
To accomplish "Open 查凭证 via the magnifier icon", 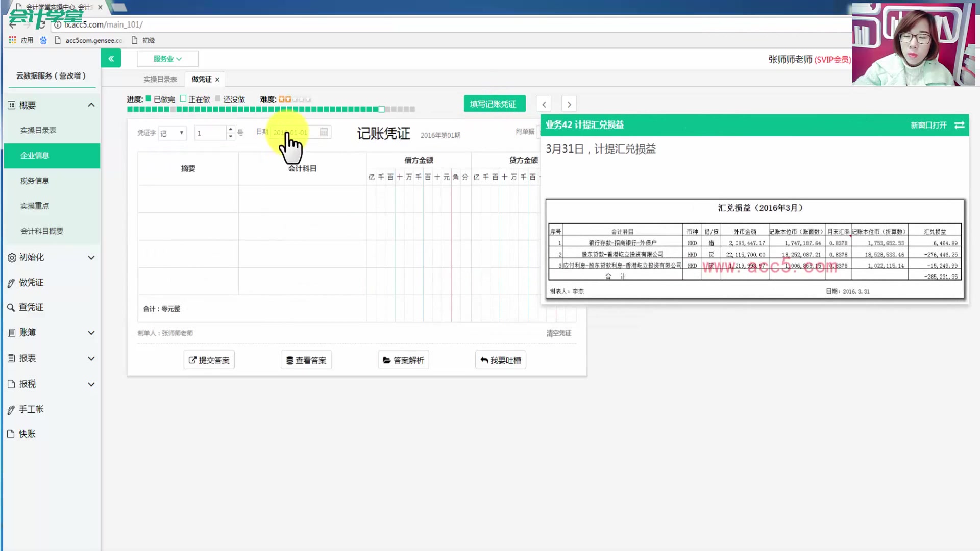I will (x=12, y=307).
